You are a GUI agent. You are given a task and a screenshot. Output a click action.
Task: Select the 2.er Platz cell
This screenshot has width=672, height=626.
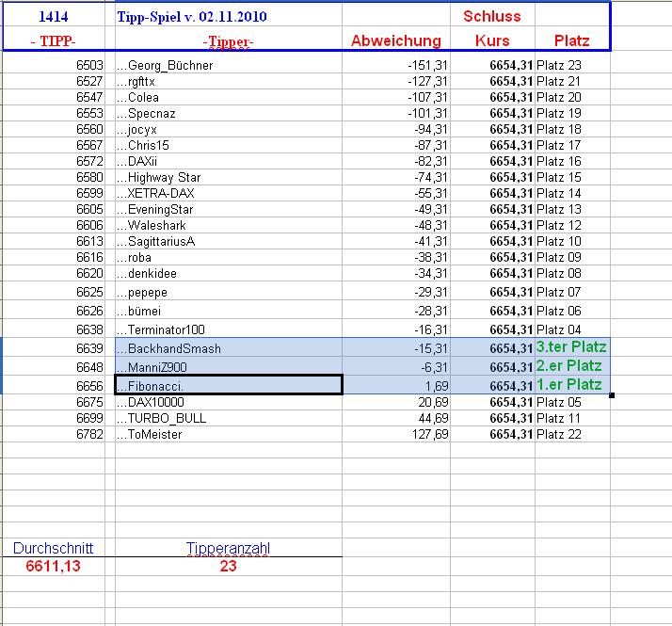coord(572,366)
